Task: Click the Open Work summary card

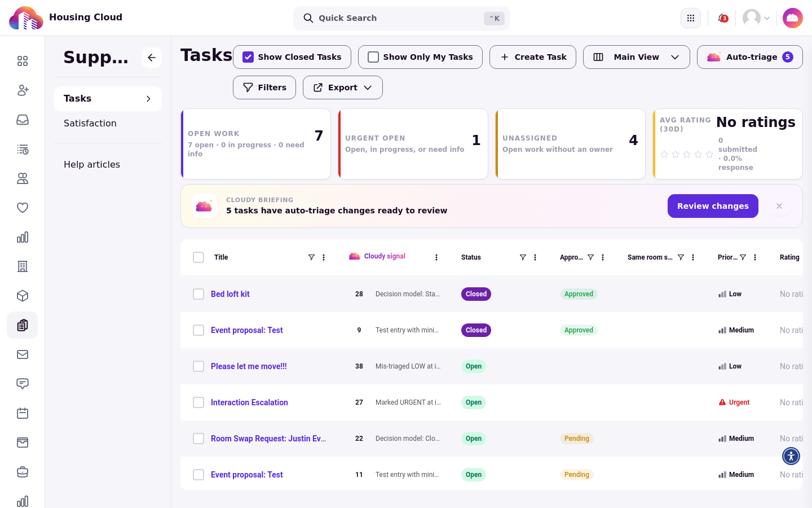Action: (255, 144)
